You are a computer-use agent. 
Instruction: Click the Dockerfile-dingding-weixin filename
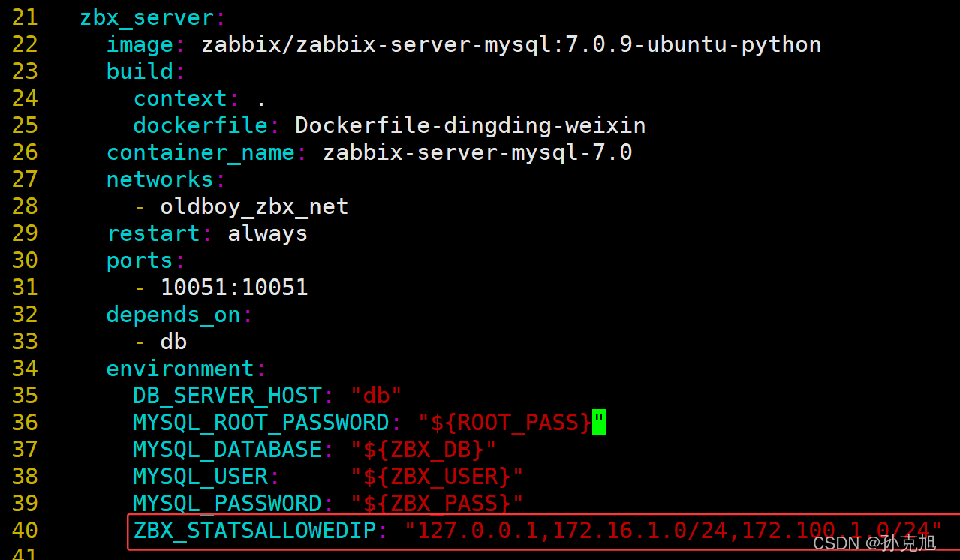tap(471, 125)
